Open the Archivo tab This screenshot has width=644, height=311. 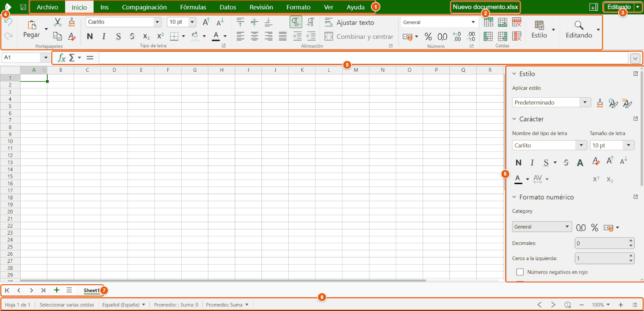47,7
